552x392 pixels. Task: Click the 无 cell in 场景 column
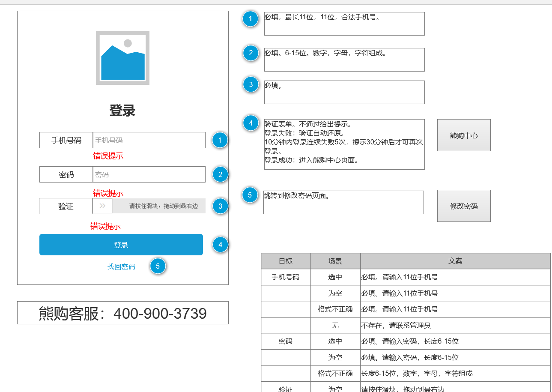[x=335, y=325]
